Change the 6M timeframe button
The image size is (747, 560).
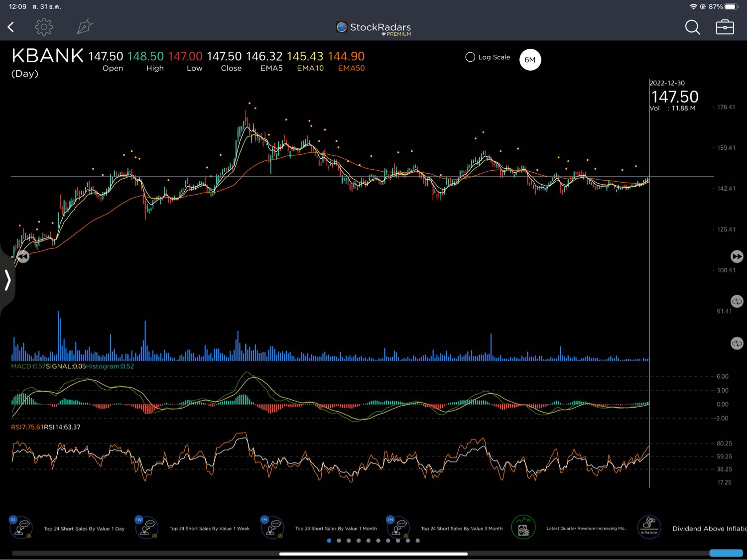pos(530,60)
